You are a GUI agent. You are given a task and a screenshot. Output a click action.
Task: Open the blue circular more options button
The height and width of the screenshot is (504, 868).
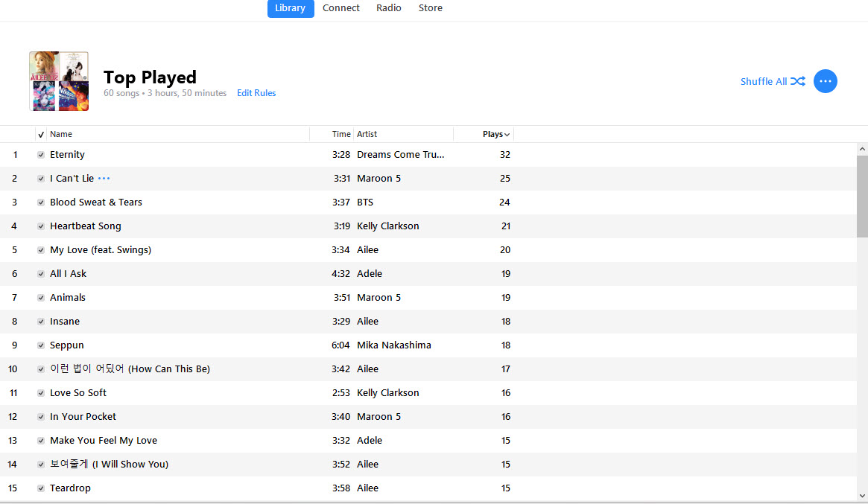[825, 81]
